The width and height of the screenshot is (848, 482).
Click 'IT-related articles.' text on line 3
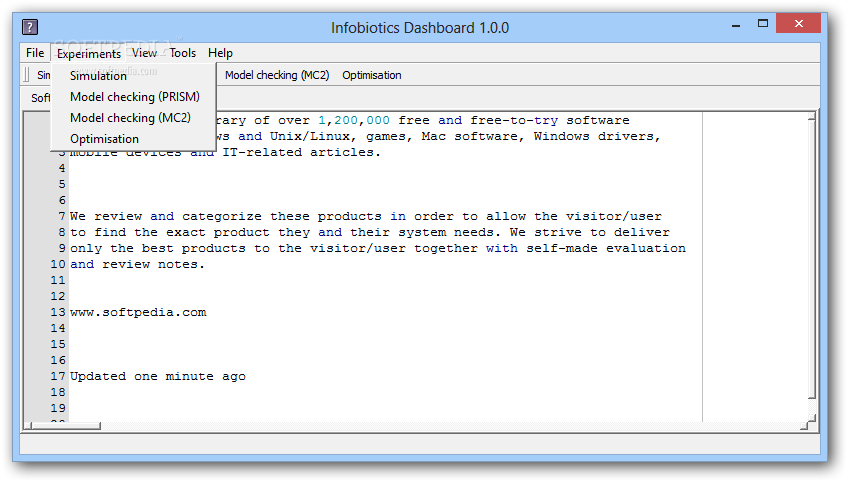coord(301,153)
